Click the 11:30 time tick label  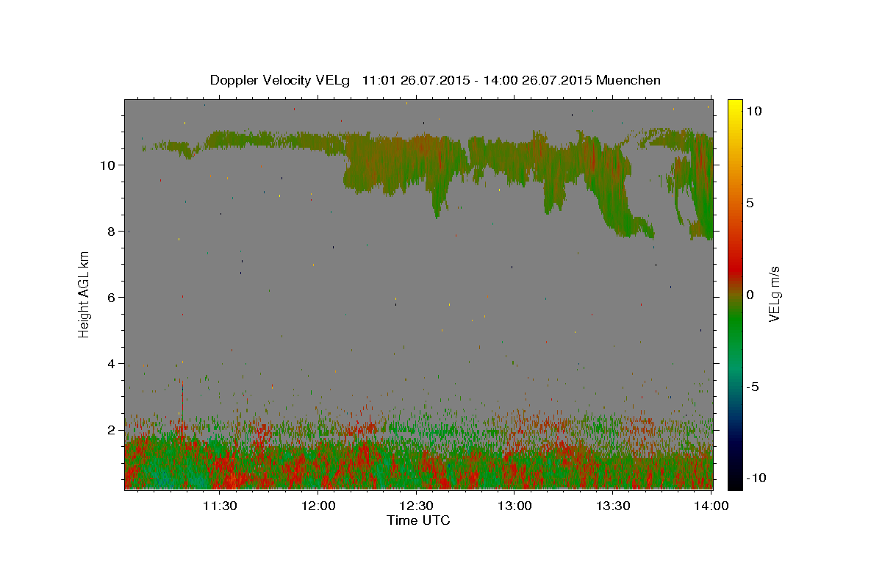click(219, 506)
